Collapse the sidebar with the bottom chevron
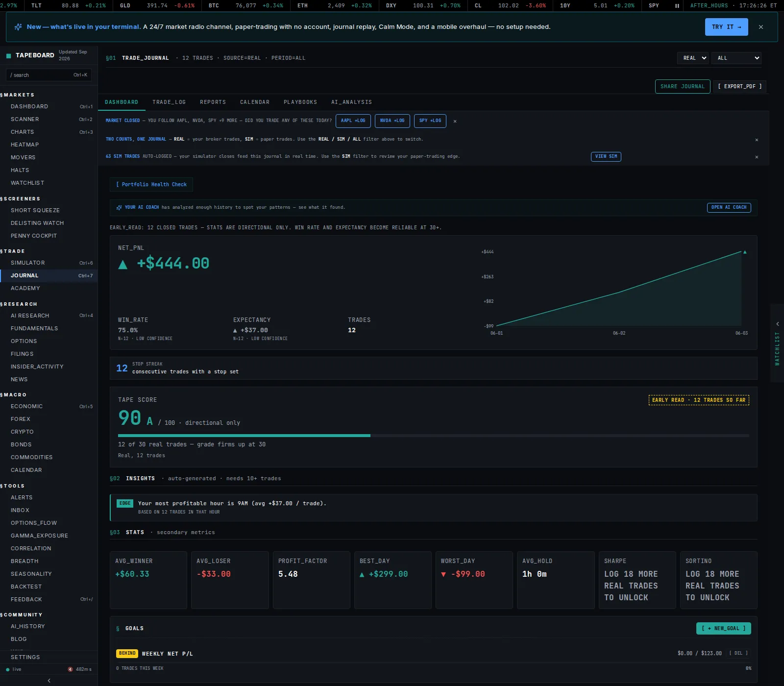 coord(49,681)
